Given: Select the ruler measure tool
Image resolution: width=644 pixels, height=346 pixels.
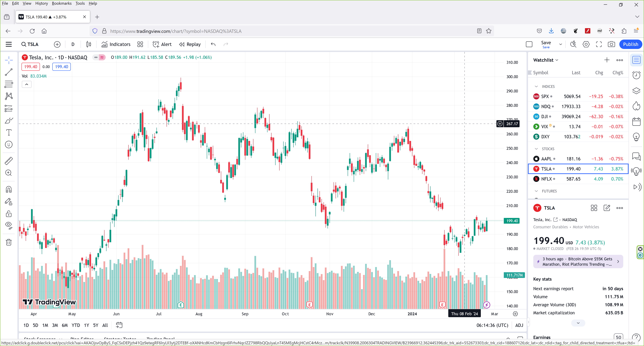Looking at the screenshot, I should coord(9,161).
